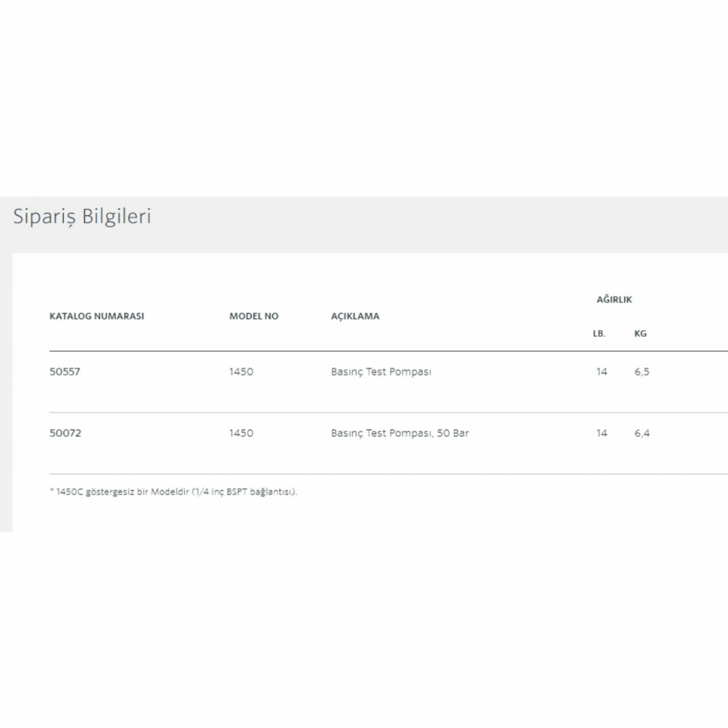
Task: Click the 14 lb value in second row
Action: tap(601, 433)
